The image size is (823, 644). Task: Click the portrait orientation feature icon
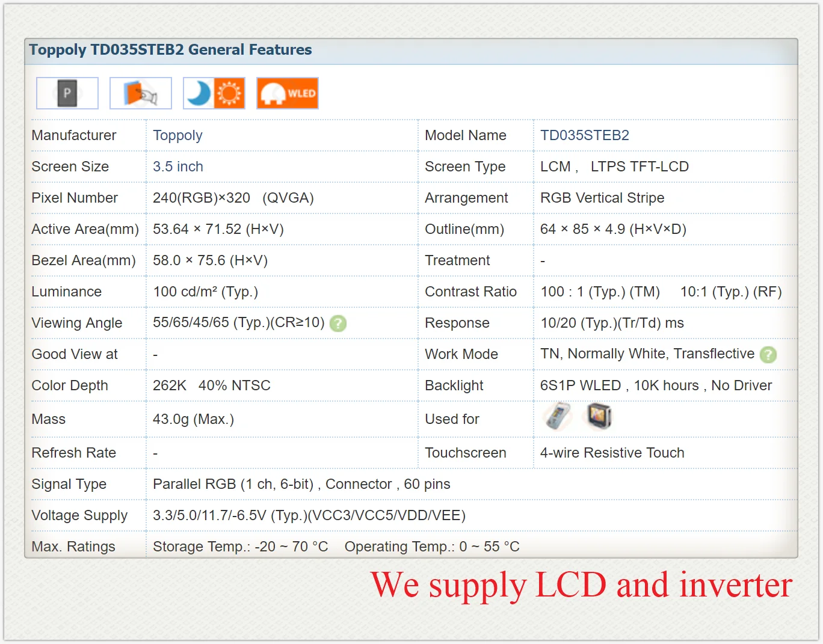tap(67, 93)
